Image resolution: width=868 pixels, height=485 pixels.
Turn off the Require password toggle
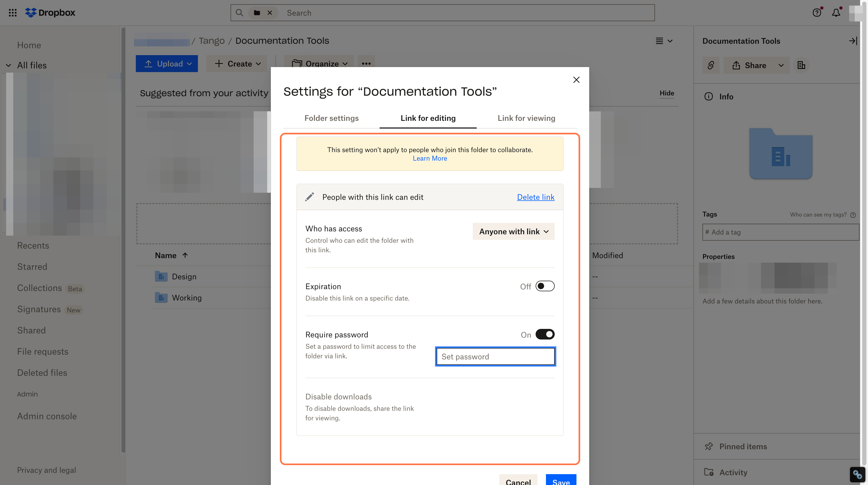[x=545, y=334]
